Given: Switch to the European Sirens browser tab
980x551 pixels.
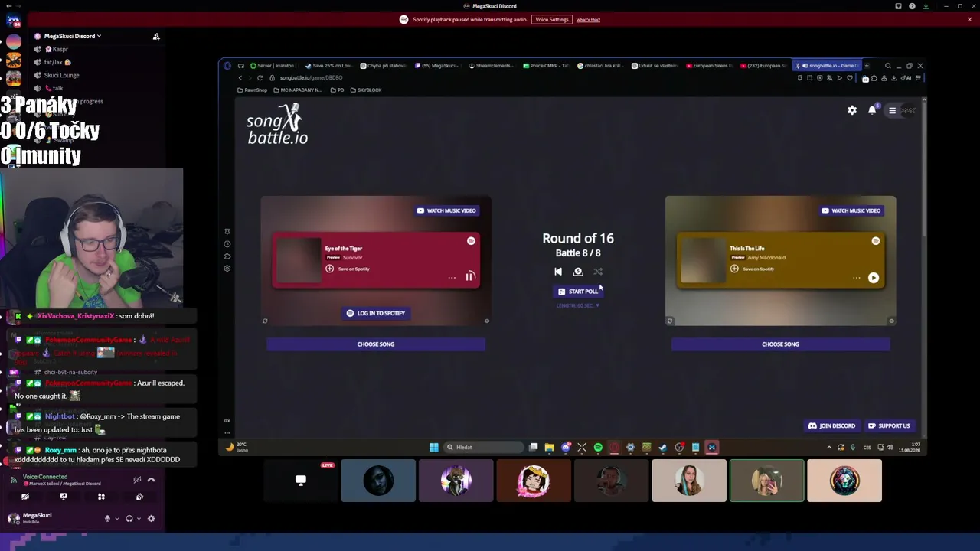Looking at the screenshot, I should (x=709, y=66).
